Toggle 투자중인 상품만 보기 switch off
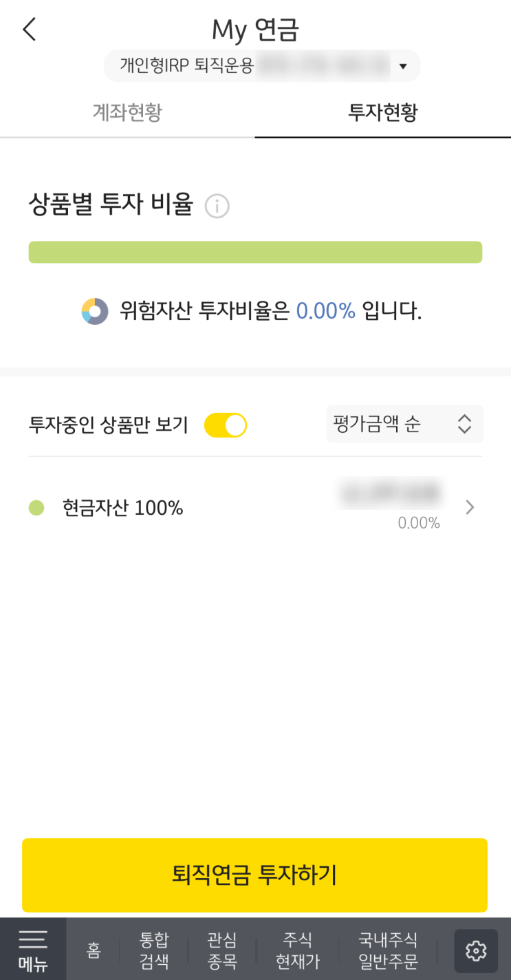511x980 pixels. (226, 425)
